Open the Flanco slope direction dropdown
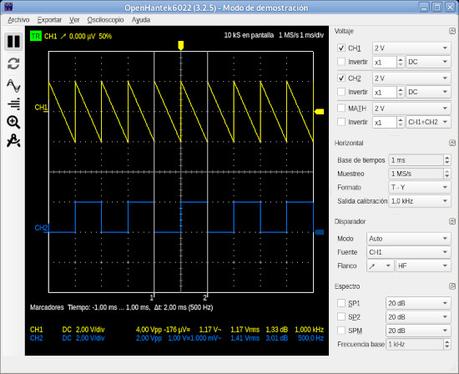The width and height of the screenshot is (459, 374). pyautogui.click(x=380, y=266)
